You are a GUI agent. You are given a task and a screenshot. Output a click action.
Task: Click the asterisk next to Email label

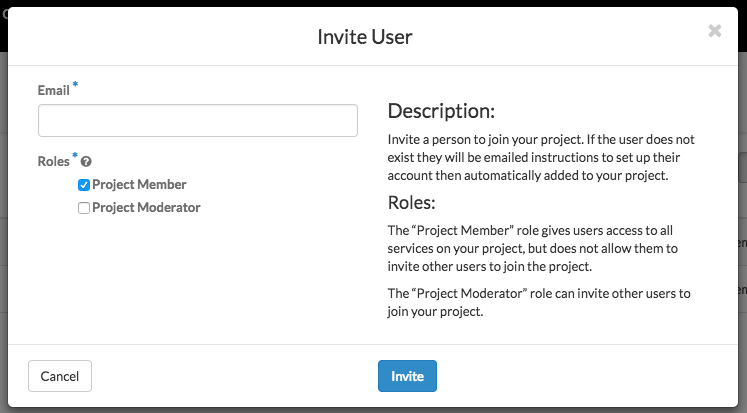point(75,85)
